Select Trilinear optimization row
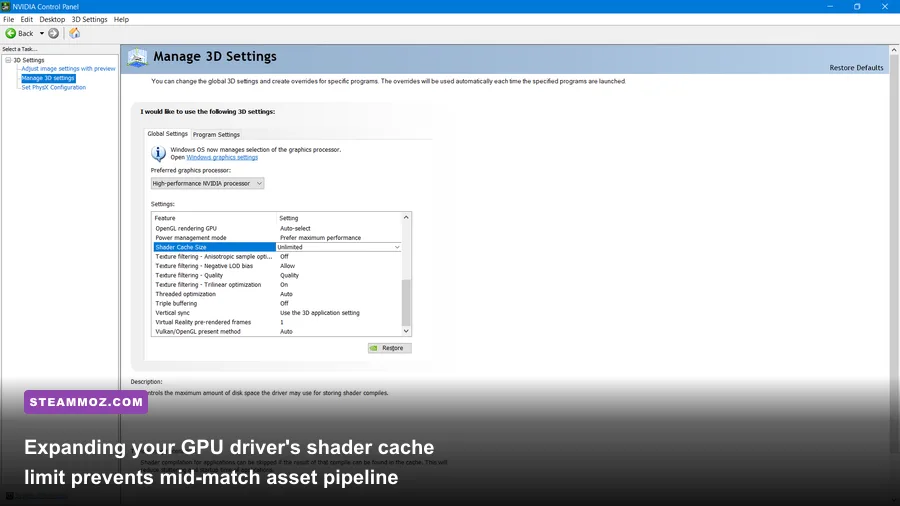 (277, 285)
